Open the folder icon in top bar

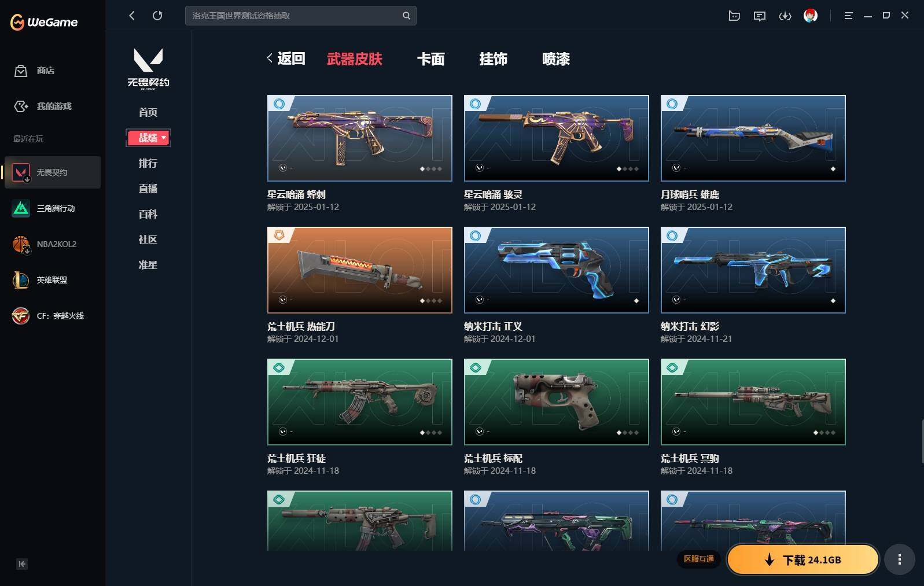[x=734, y=16]
